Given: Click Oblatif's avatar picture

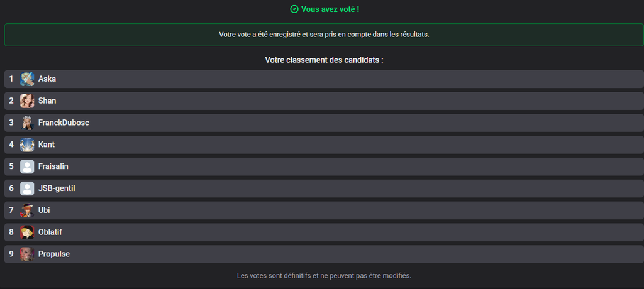Looking at the screenshot, I should click(x=27, y=232).
